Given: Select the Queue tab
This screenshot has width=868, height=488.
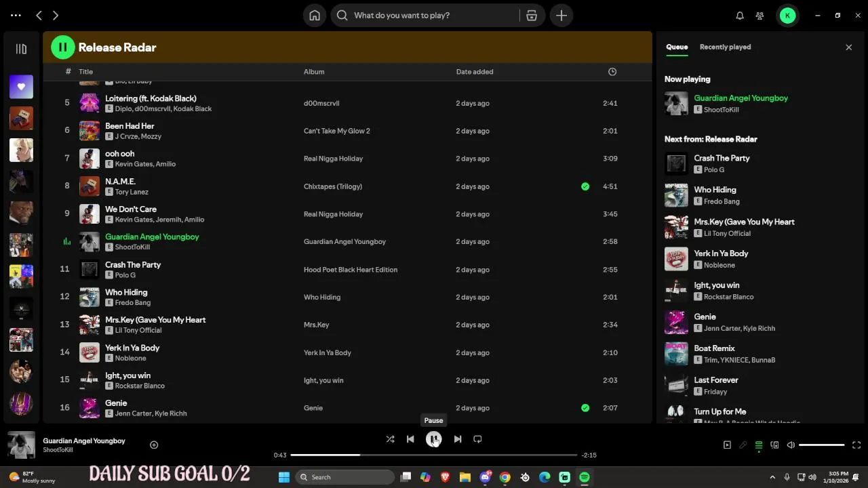Looking at the screenshot, I should (677, 47).
